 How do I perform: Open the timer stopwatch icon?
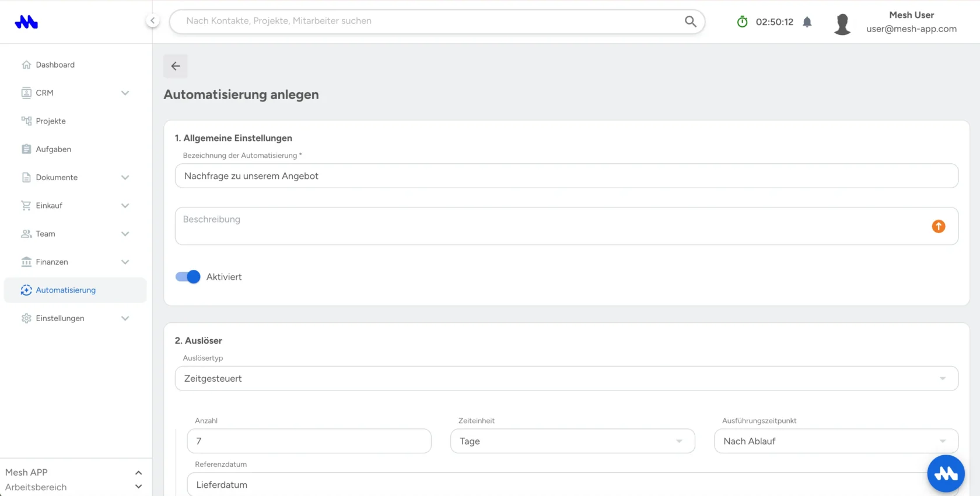(x=742, y=22)
